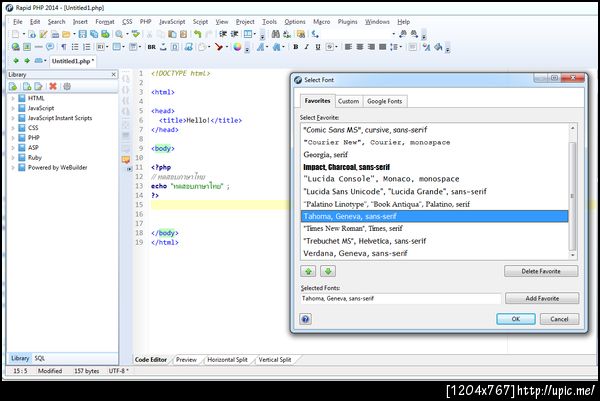Click the BR line break icon
This screenshot has width=600, height=401.
pyautogui.click(x=152, y=47)
